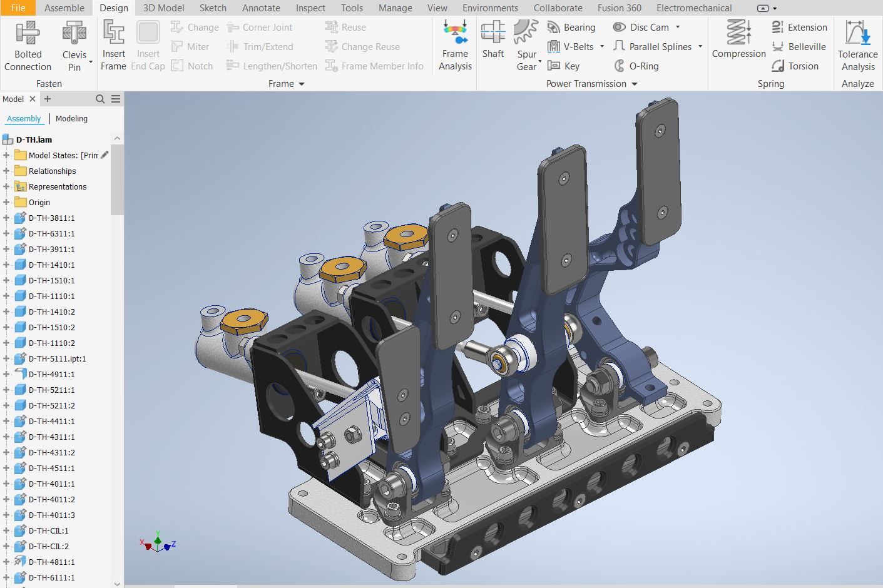Start the Shaft generator
The image size is (883, 588).
pyautogui.click(x=493, y=40)
